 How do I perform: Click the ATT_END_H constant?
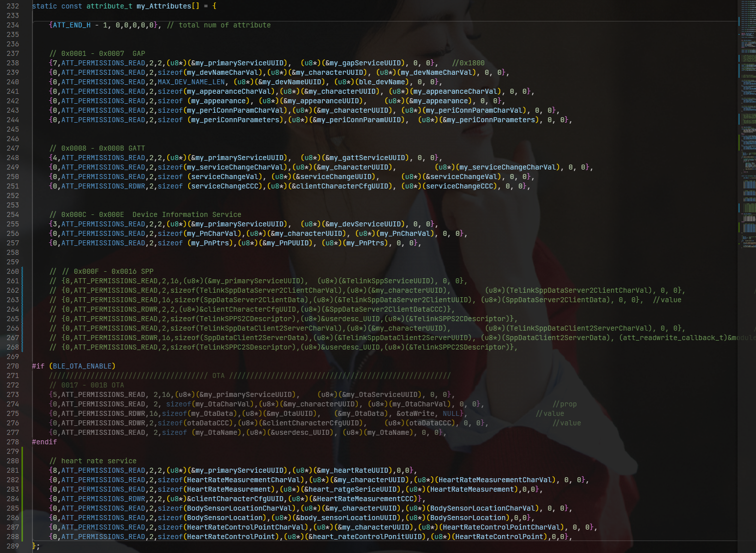[72, 25]
